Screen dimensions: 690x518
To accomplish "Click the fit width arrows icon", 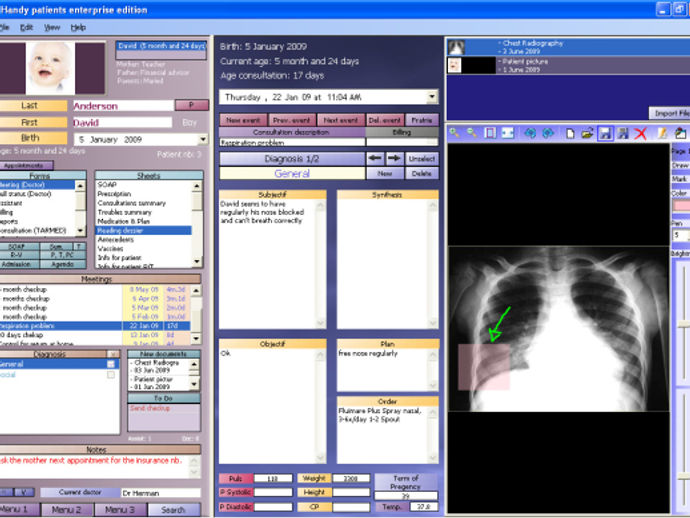I will (x=507, y=133).
